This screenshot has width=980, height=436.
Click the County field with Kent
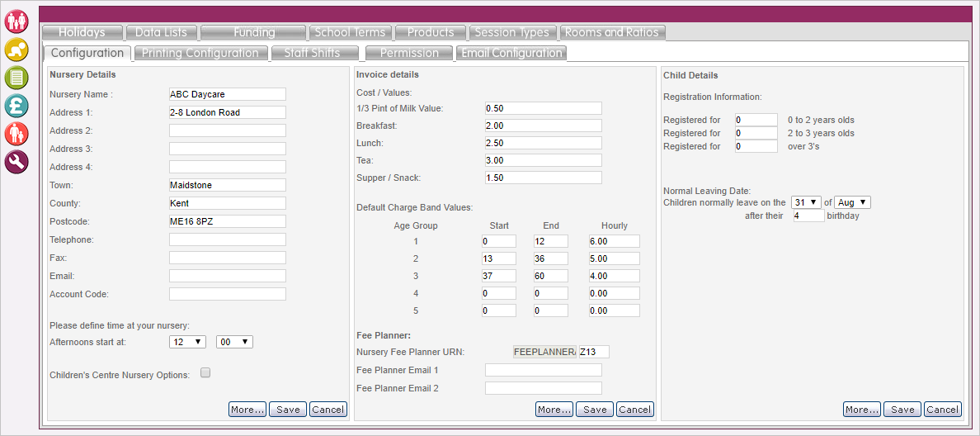(228, 203)
